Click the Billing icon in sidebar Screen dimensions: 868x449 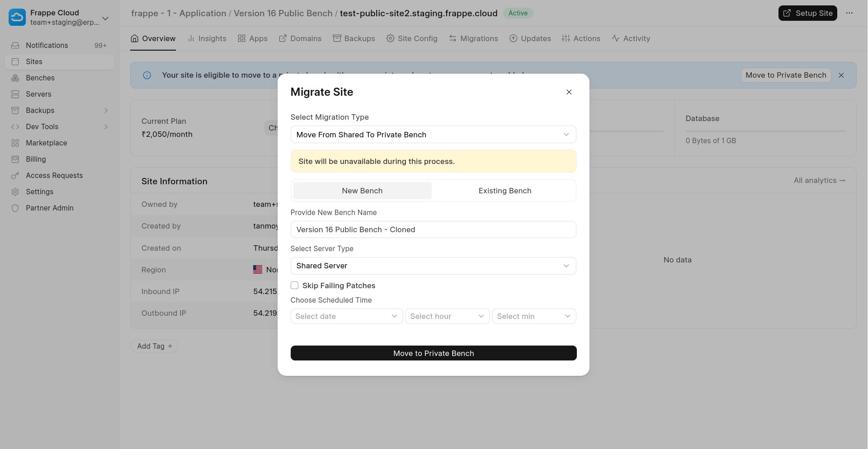coord(15,159)
